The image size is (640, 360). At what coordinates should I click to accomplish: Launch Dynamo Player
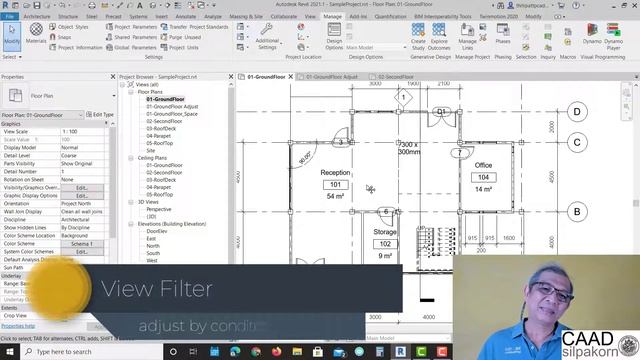(613, 36)
